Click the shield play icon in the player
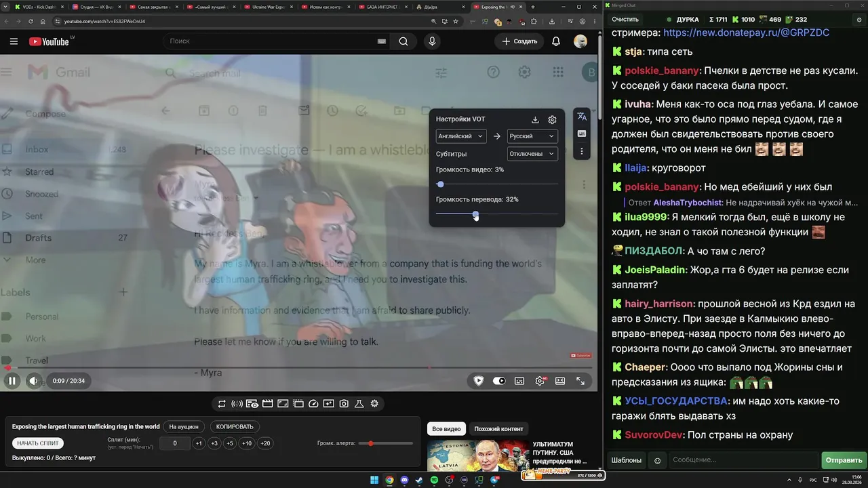 pos(479,381)
